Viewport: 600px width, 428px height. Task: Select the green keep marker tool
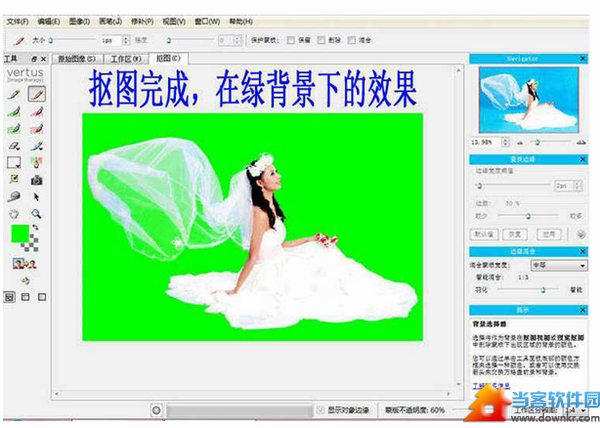pyautogui.click(x=14, y=94)
